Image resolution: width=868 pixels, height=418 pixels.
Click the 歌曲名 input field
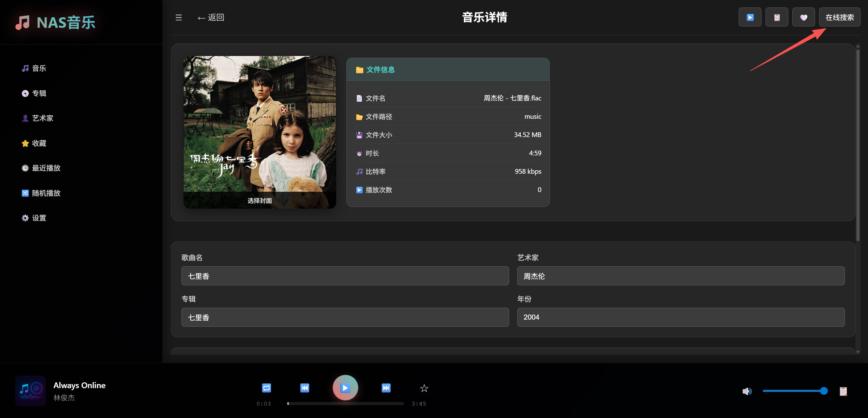coord(345,276)
